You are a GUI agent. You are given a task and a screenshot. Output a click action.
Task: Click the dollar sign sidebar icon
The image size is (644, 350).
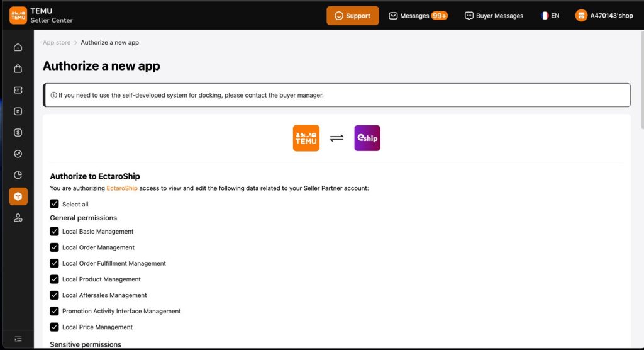18,133
